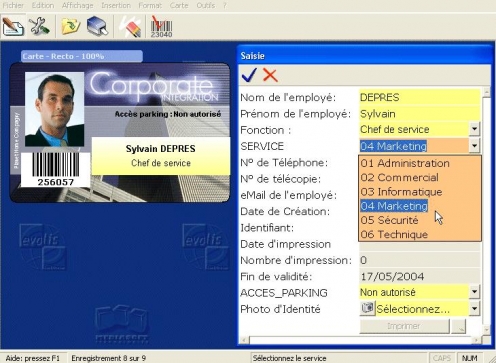
Task: Click the Nom de l'employé field DEPRES
Action: click(419, 97)
